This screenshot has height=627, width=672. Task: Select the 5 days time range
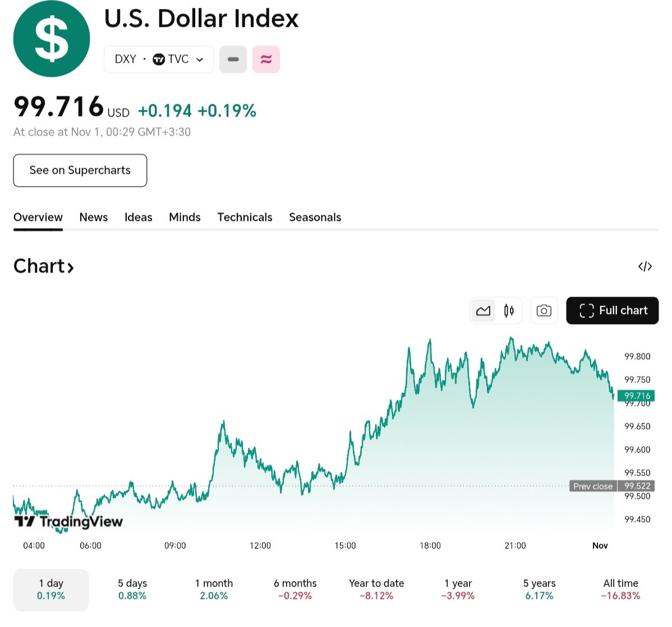point(132,589)
